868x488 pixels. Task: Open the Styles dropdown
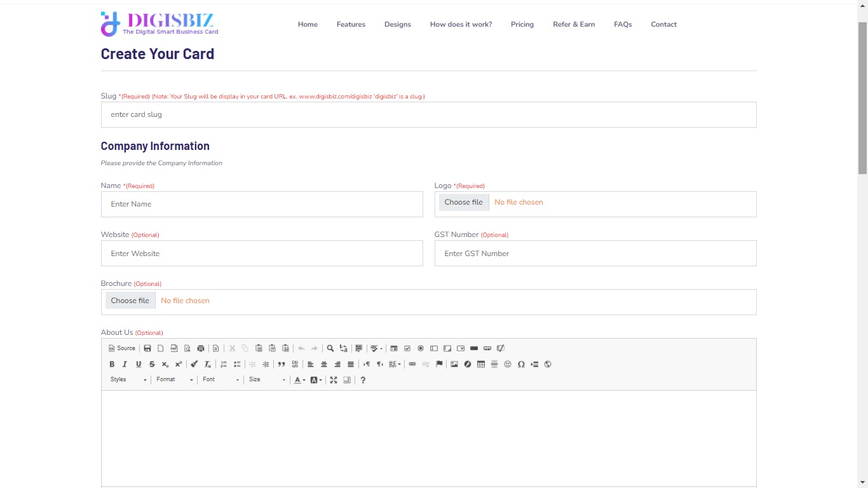pyautogui.click(x=128, y=380)
